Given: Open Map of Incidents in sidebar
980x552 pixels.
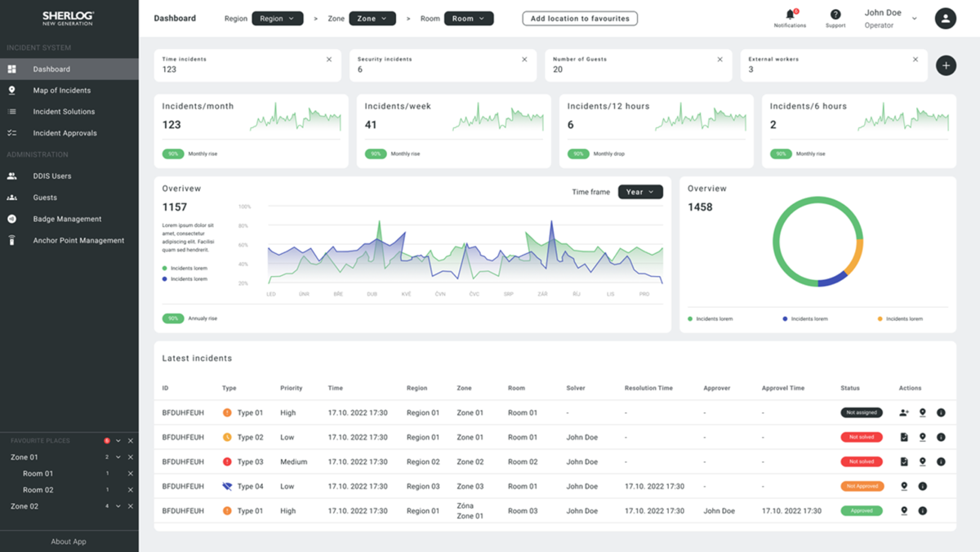Looking at the screenshot, I should (x=62, y=91).
